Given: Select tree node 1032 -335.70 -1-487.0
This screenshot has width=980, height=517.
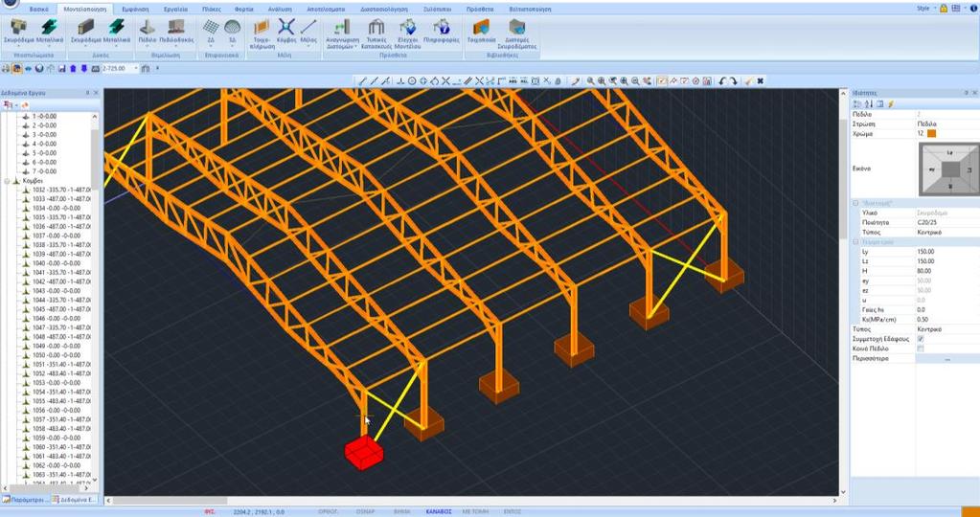Looking at the screenshot, I should click(x=61, y=190).
